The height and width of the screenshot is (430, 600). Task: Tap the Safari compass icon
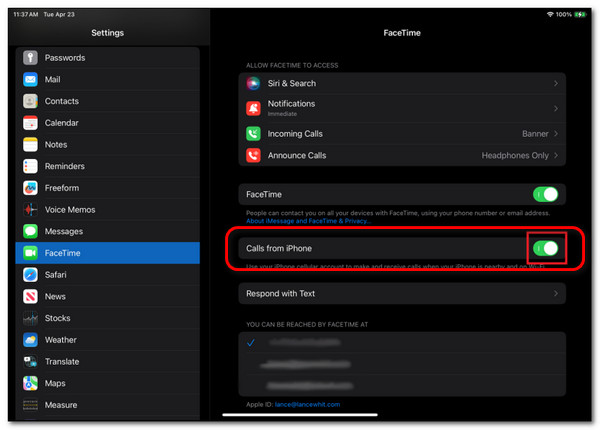tap(30, 275)
